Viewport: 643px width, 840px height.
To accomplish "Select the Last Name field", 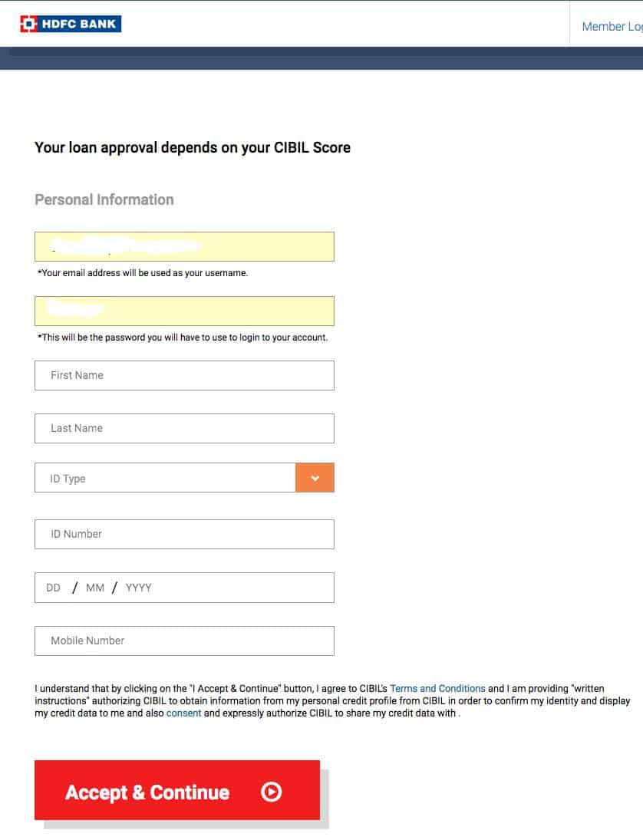I will click(x=184, y=429).
